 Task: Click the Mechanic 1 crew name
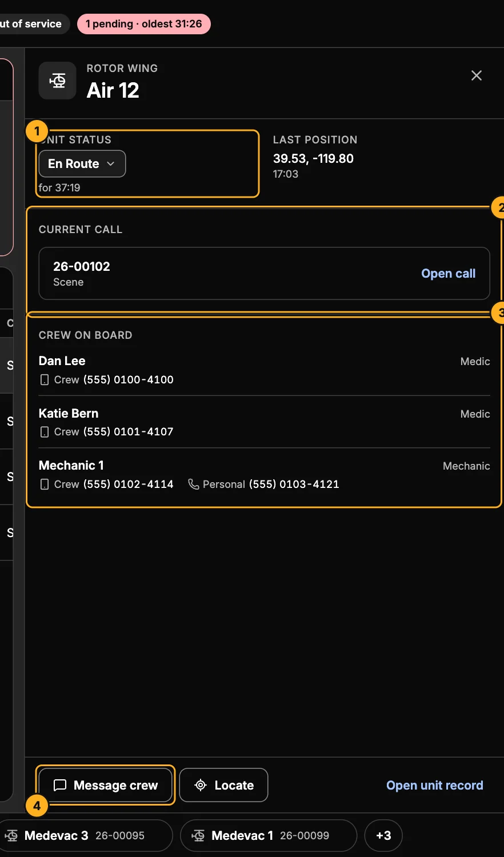(x=71, y=466)
